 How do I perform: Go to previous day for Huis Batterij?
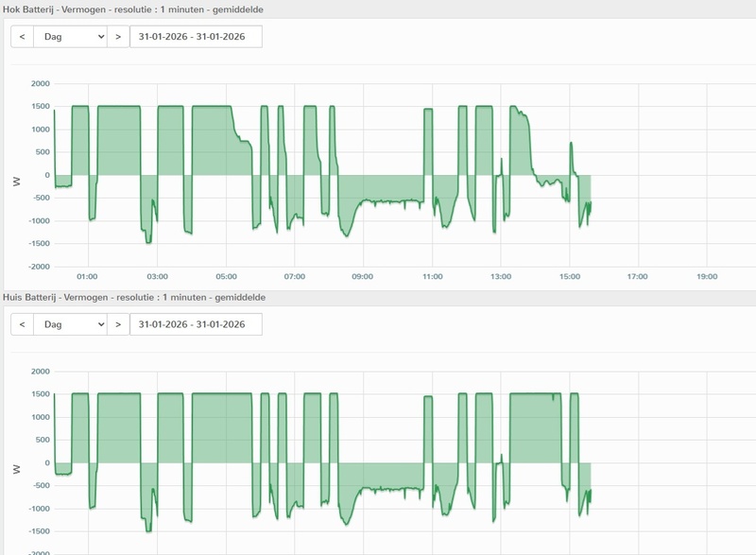point(22,324)
